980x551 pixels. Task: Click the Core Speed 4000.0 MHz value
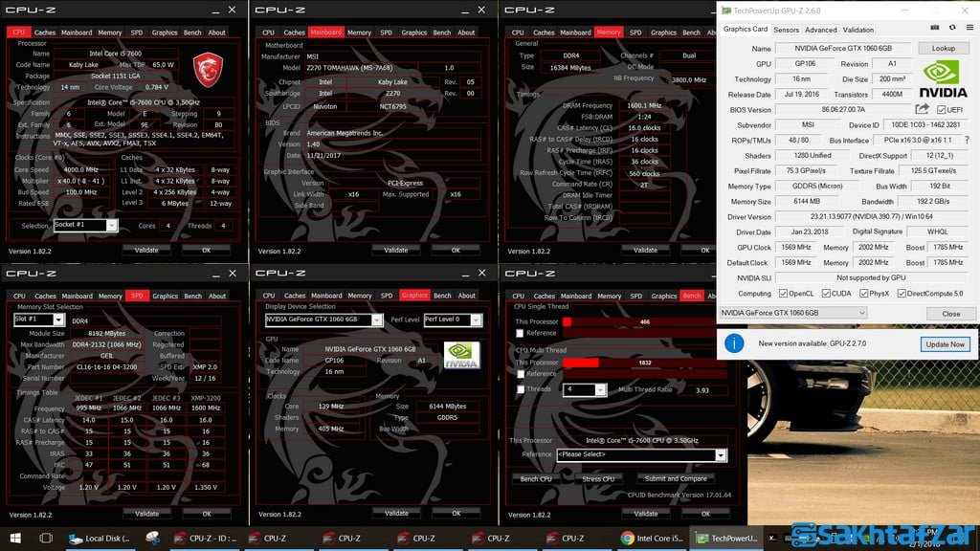click(x=80, y=169)
